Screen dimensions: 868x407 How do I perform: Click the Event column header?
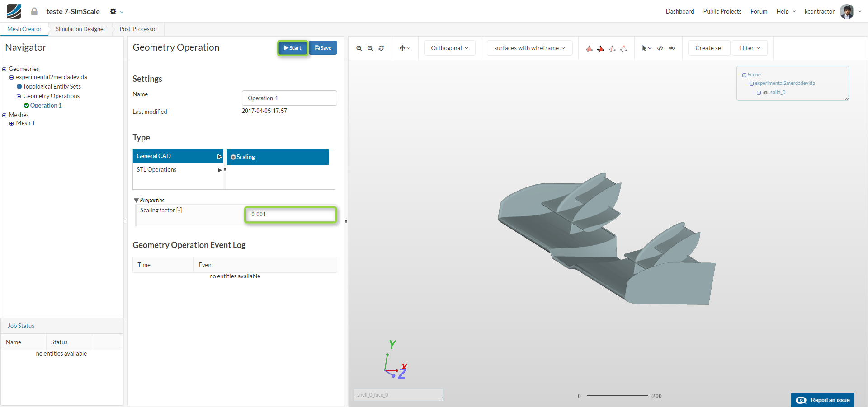point(265,265)
